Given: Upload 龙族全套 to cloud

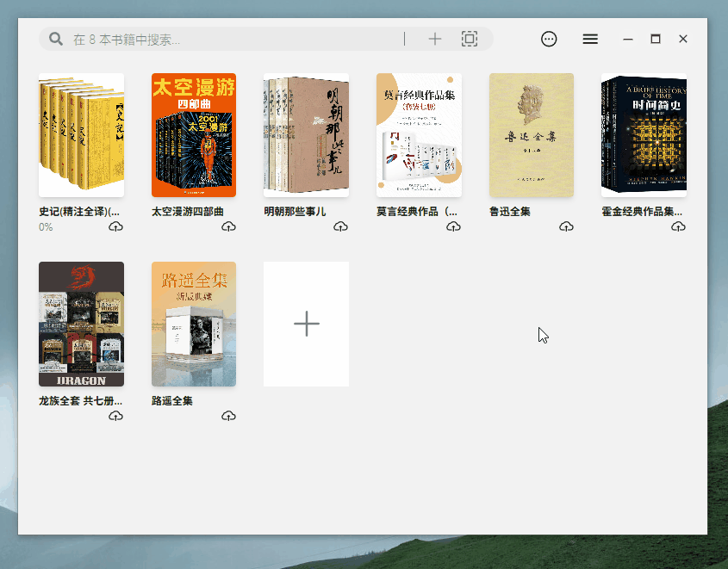Looking at the screenshot, I should click(115, 416).
